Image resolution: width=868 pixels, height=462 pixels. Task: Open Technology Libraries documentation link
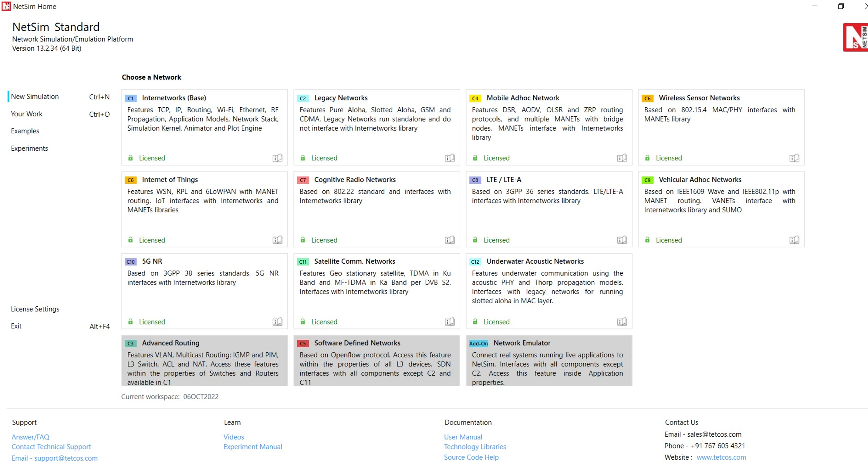click(475, 447)
